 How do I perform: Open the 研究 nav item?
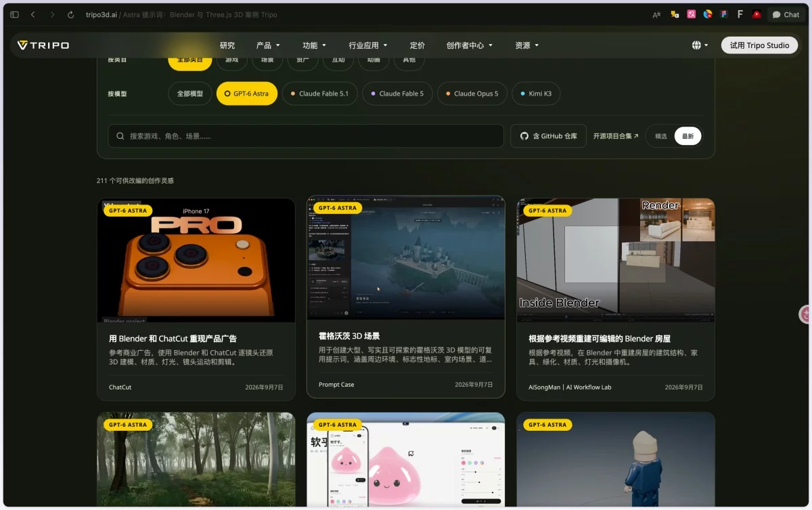[227, 45]
